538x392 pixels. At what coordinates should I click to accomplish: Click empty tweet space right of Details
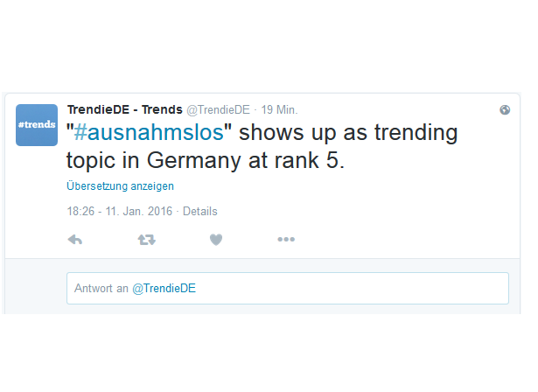point(360,211)
